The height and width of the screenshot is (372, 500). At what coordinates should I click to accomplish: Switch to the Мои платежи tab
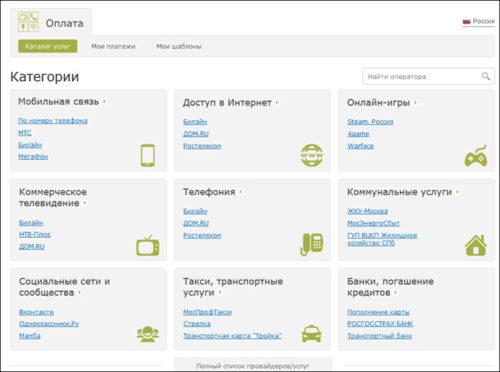click(113, 46)
